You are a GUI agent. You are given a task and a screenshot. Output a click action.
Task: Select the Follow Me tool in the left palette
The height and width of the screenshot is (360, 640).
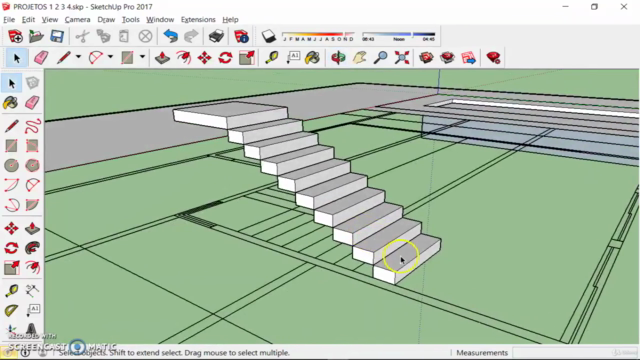tap(32, 248)
